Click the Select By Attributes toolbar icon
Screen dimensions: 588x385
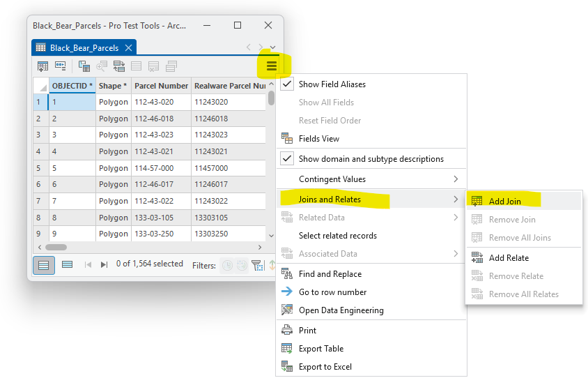[84, 66]
